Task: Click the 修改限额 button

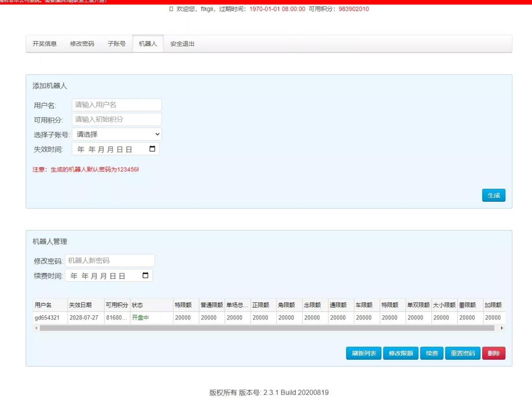Action: tap(401, 353)
